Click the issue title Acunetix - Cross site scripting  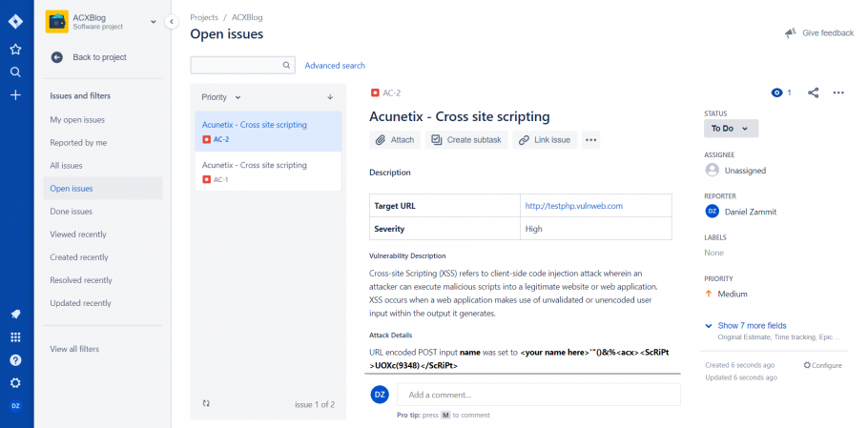(x=460, y=116)
